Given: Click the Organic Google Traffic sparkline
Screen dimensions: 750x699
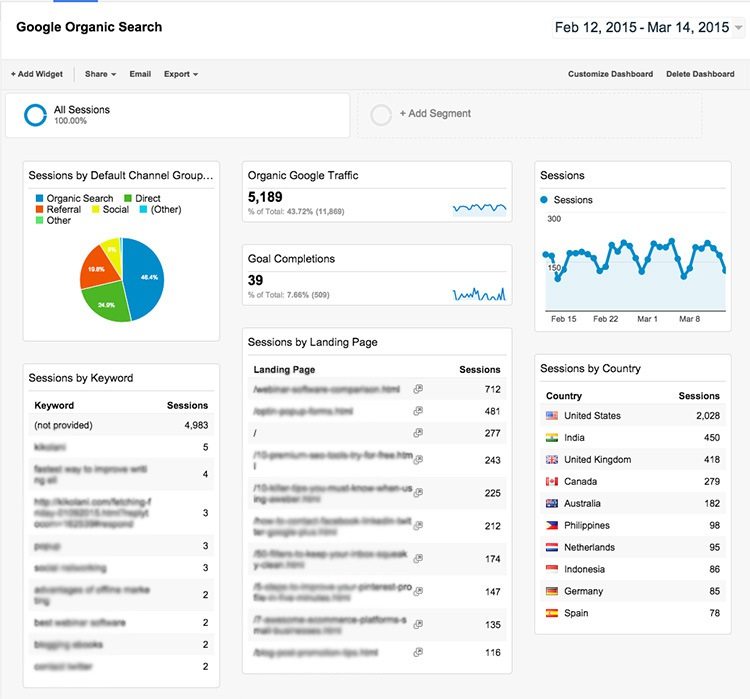Looking at the screenshot, I should 479,208.
